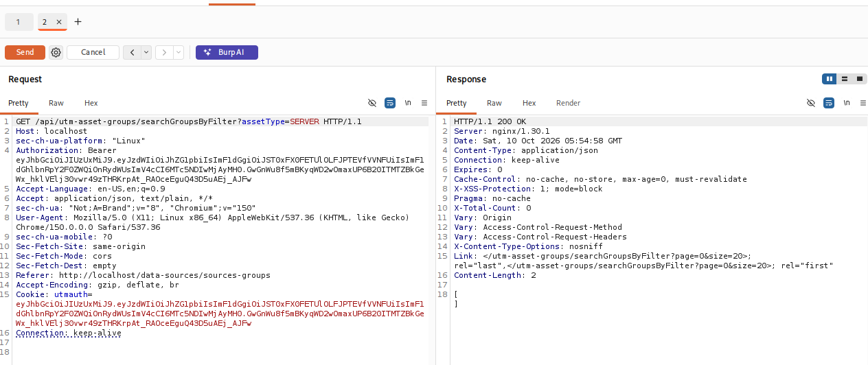Viewport: 868px width, 365px height.
Task: Open the Response panel hamburger menu
Action: pos(863,103)
